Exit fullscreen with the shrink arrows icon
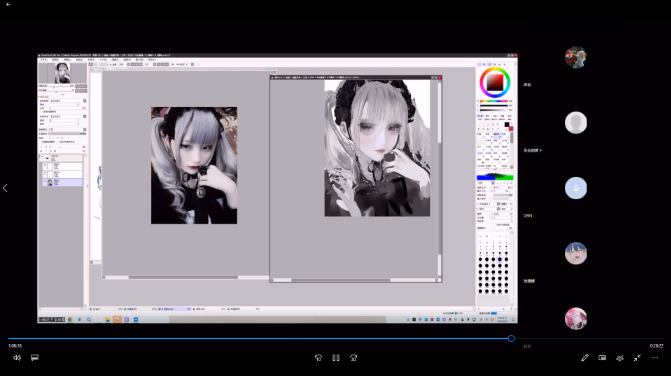Screen dimensions: 671x376 point(637,358)
